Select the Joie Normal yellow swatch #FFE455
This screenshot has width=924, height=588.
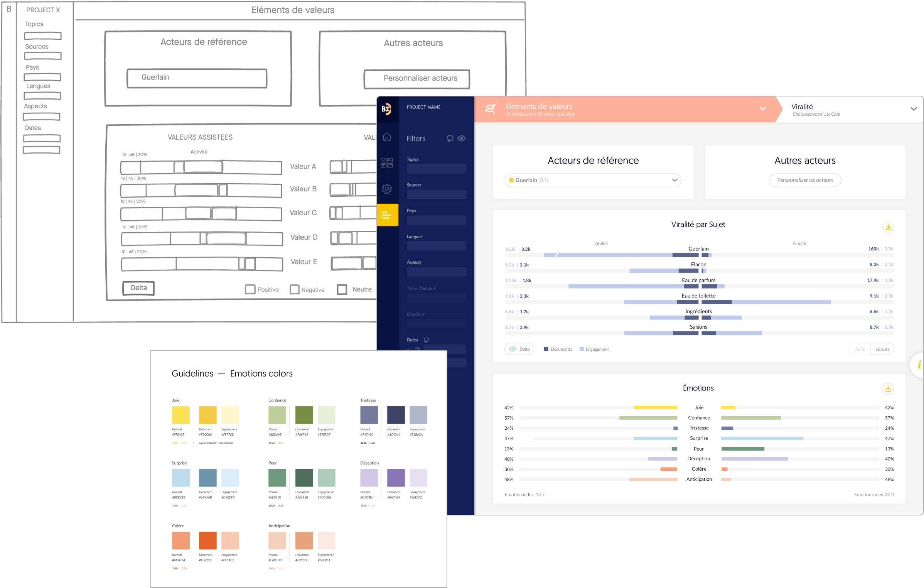click(180, 415)
